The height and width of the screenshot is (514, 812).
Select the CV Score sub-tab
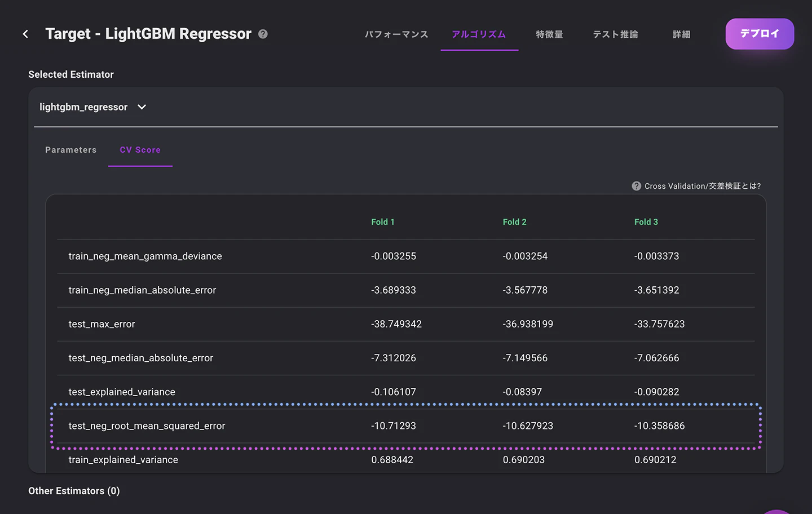coord(140,150)
